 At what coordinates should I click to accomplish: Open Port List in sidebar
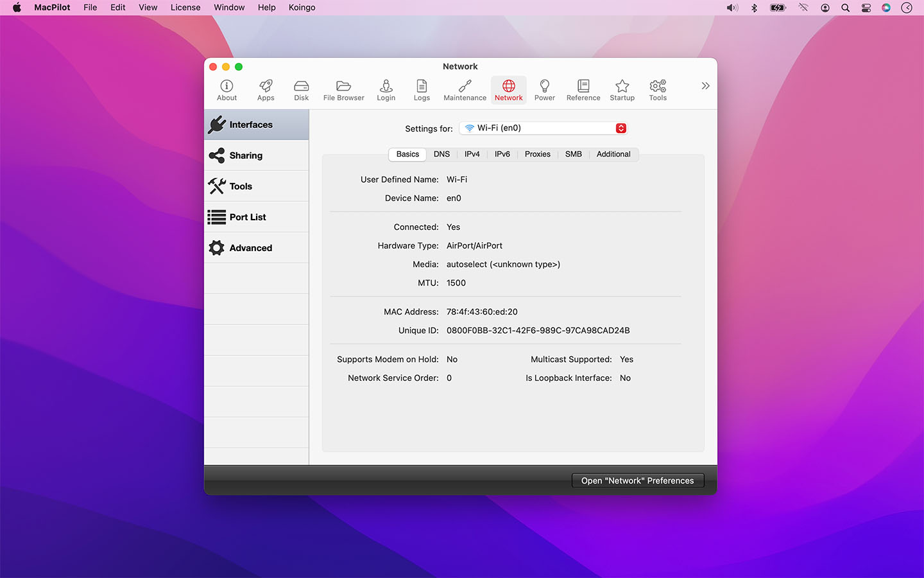pyautogui.click(x=256, y=217)
